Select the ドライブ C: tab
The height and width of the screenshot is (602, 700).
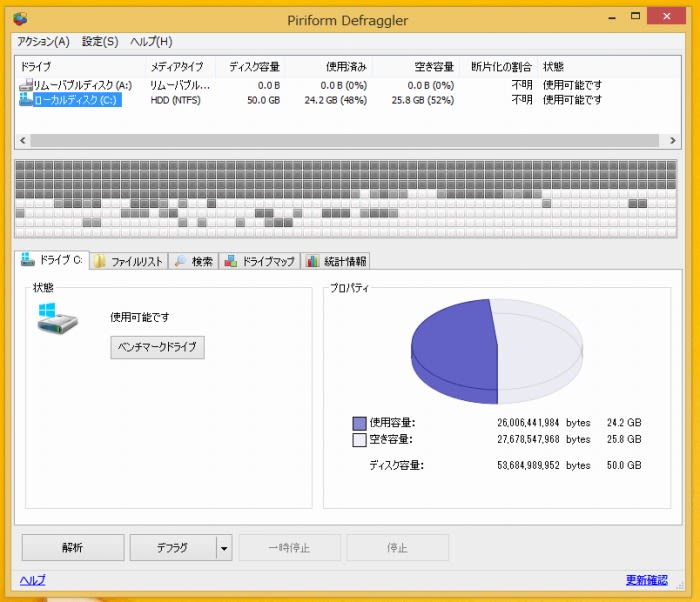53,260
